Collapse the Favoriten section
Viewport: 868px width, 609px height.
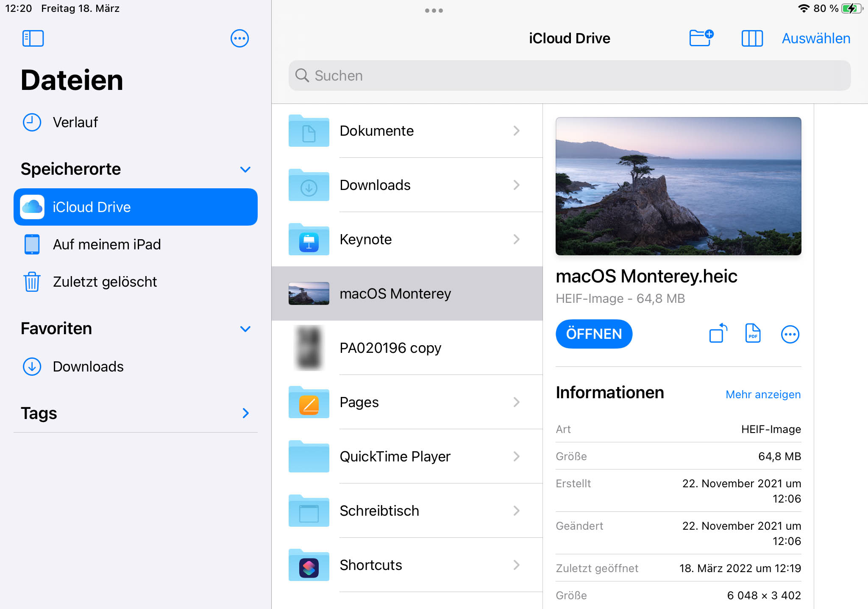(x=245, y=329)
